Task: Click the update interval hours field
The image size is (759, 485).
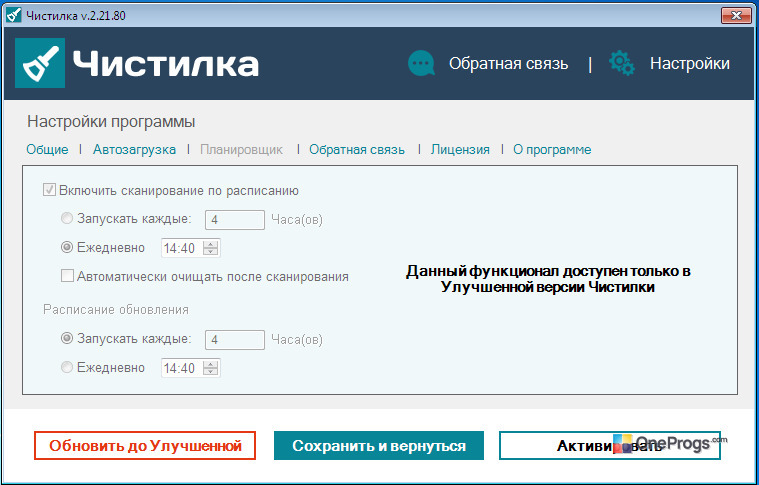Action: pyautogui.click(x=235, y=340)
